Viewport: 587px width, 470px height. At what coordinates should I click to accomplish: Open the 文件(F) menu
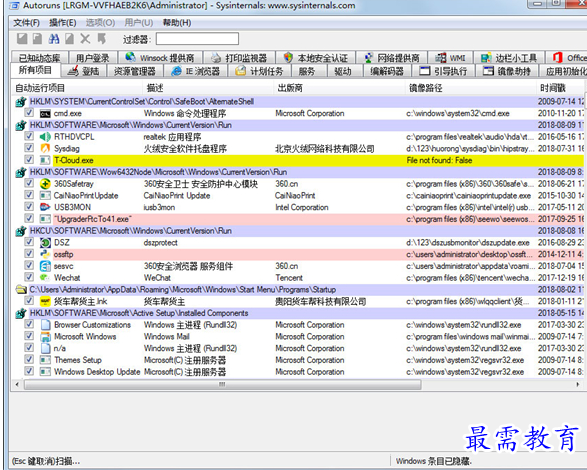(26, 23)
